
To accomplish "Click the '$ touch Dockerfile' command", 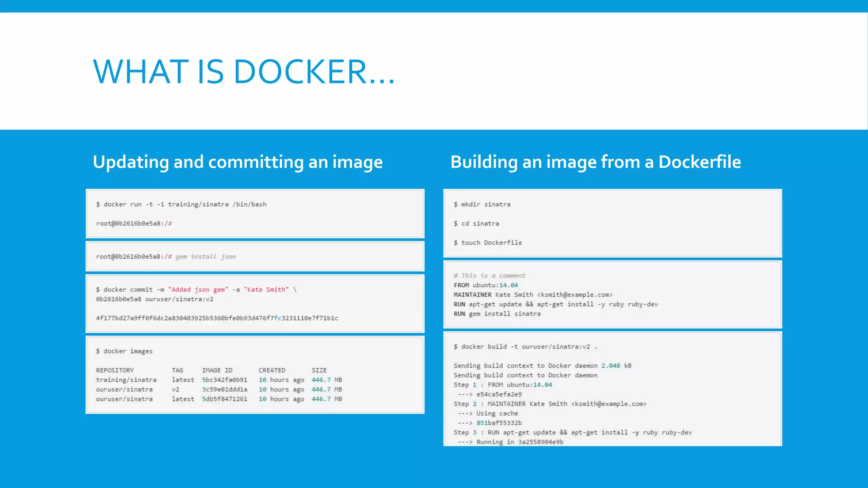I will point(488,242).
